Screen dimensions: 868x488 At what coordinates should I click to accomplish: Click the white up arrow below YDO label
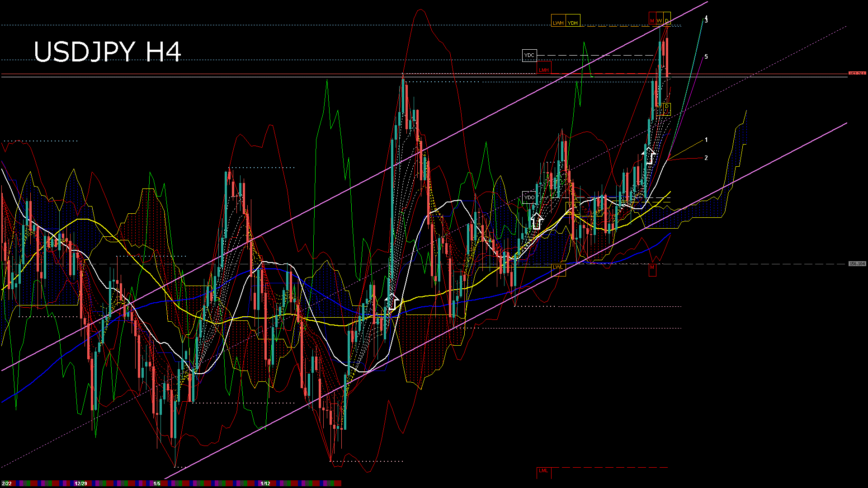coord(537,221)
